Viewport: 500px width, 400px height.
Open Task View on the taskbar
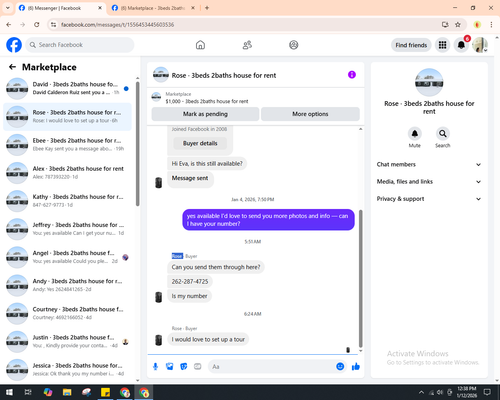[x=28, y=392]
